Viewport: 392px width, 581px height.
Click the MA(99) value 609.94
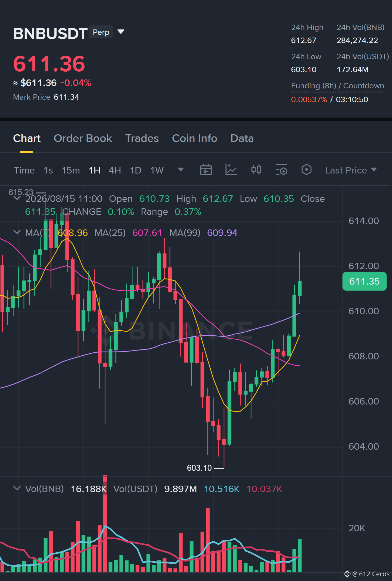click(x=222, y=233)
